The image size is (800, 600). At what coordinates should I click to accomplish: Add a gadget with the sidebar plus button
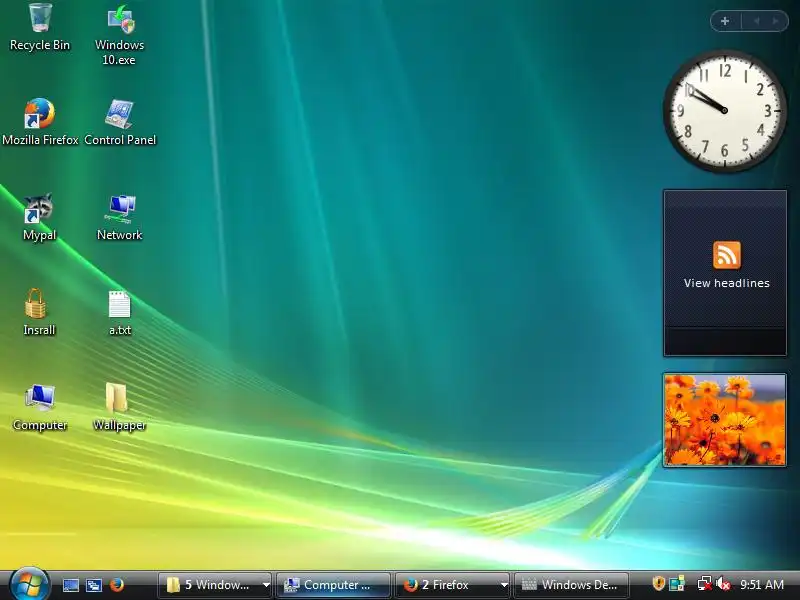coord(725,21)
